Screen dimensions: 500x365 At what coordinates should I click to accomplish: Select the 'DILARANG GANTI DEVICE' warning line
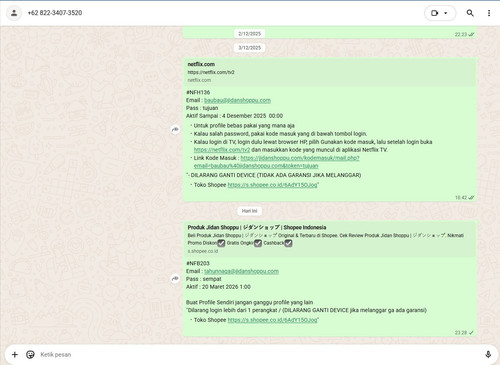pyautogui.click(x=274, y=175)
